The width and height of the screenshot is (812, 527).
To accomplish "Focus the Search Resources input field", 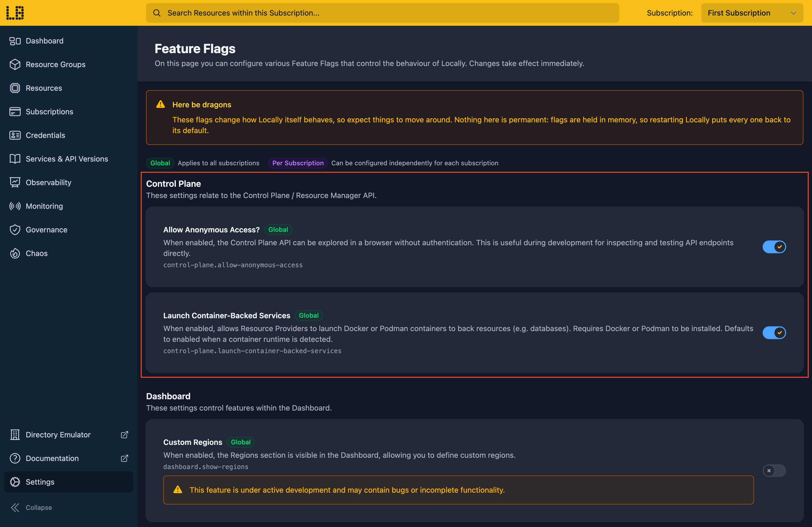I will coord(382,13).
